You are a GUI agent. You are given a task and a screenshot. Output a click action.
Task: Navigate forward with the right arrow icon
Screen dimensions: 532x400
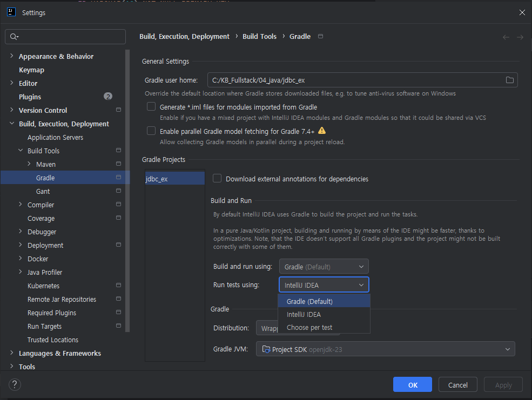coord(520,37)
